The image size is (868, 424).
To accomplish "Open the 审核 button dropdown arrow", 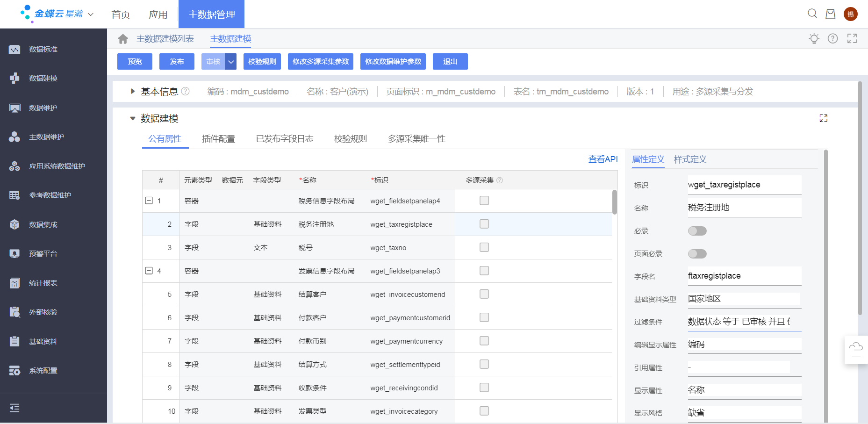I will pos(231,62).
